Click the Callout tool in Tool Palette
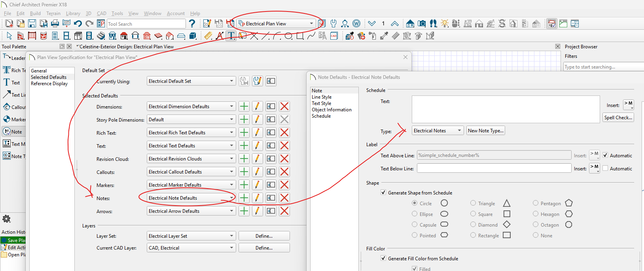This screenshot has height=271, width=644. [14, 107]
